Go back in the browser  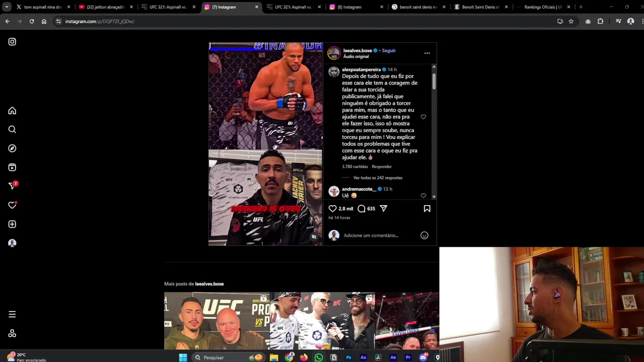pyautogui.click(x=7, y=21)
